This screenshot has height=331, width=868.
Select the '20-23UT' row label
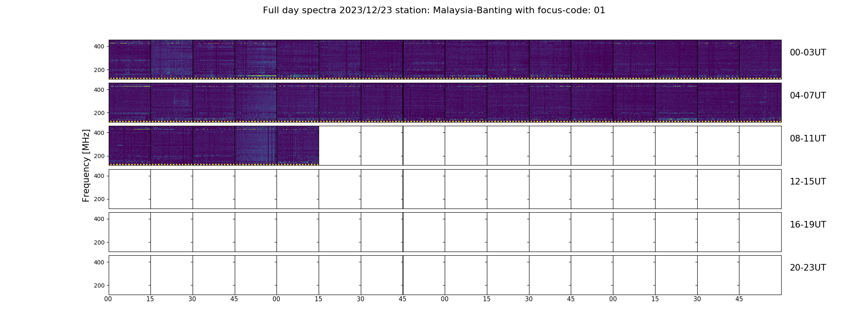[x=808, y=268]
